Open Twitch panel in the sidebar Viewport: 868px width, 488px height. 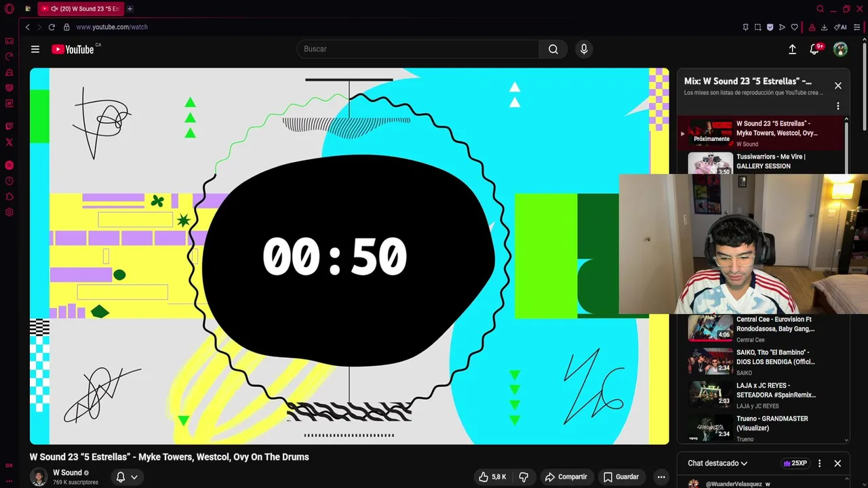coord(9,126)
